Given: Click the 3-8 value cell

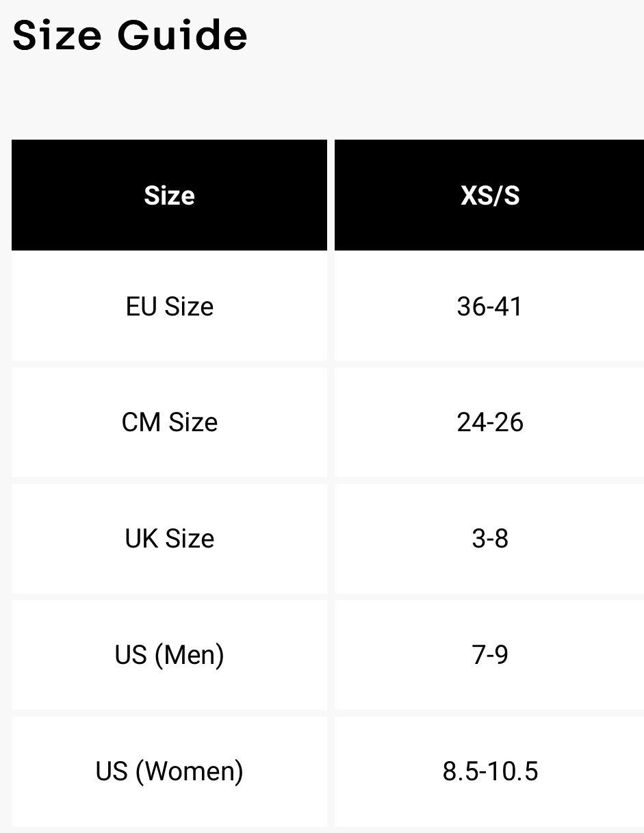Looking at the screenshot, I should [489, 539].
